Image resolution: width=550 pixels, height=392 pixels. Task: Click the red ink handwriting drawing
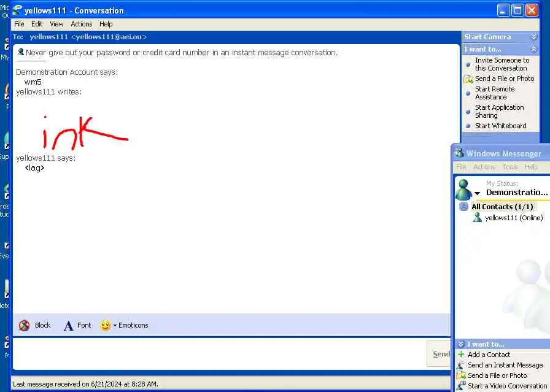coord(85,133)
